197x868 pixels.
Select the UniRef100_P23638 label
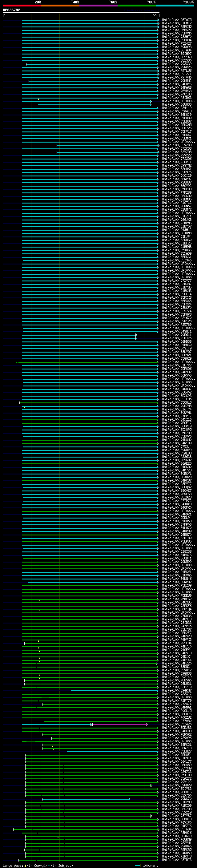176,457
